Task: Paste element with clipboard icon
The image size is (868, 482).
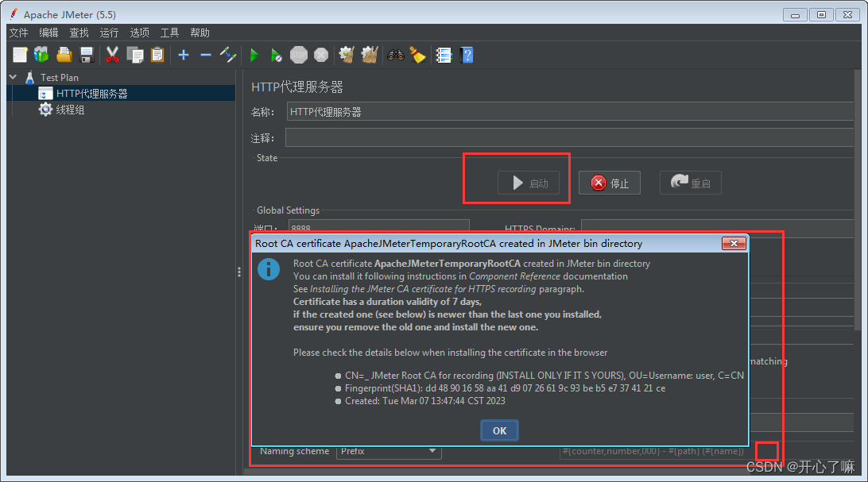Action: pos(157,55)
